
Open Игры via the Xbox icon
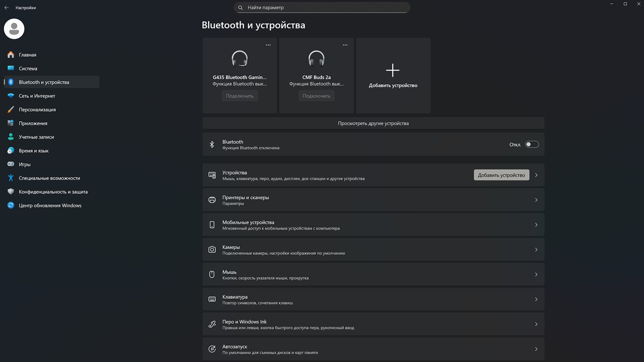pos(10,164)
